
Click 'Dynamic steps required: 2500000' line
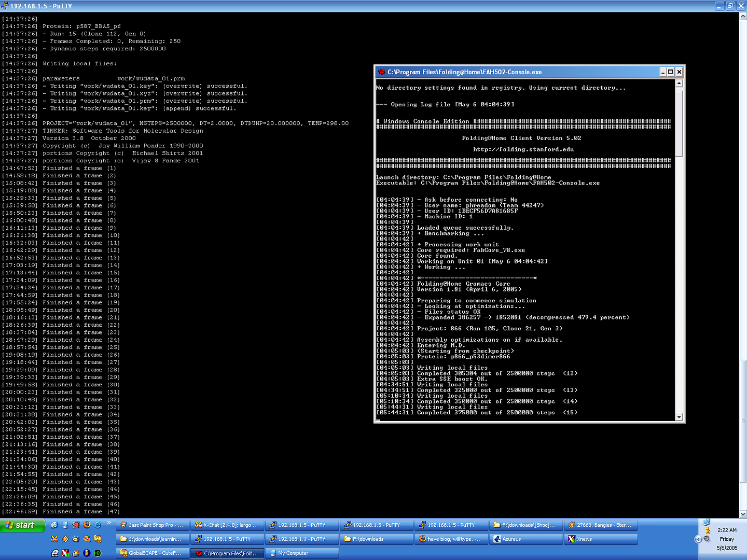tap(104, 49)
